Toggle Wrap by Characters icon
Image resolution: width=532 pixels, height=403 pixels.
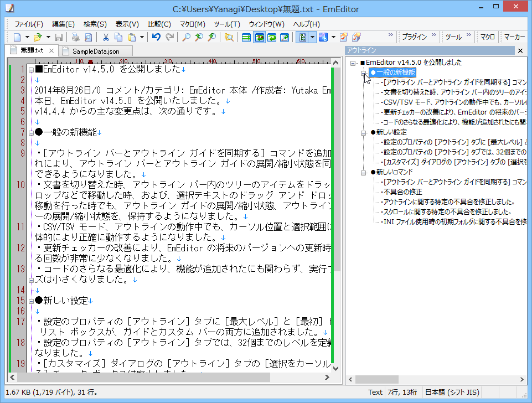point(260,37)
